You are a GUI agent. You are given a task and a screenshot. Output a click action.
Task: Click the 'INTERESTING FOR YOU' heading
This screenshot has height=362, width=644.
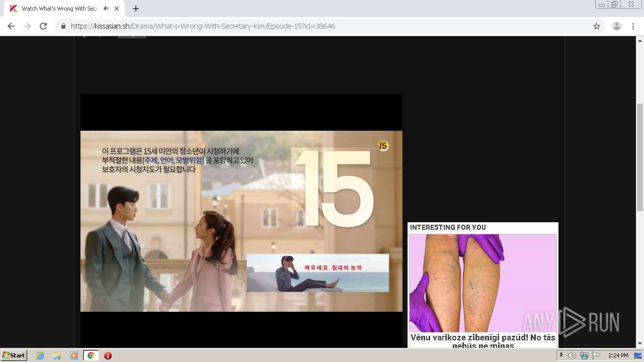coord(448,227)
